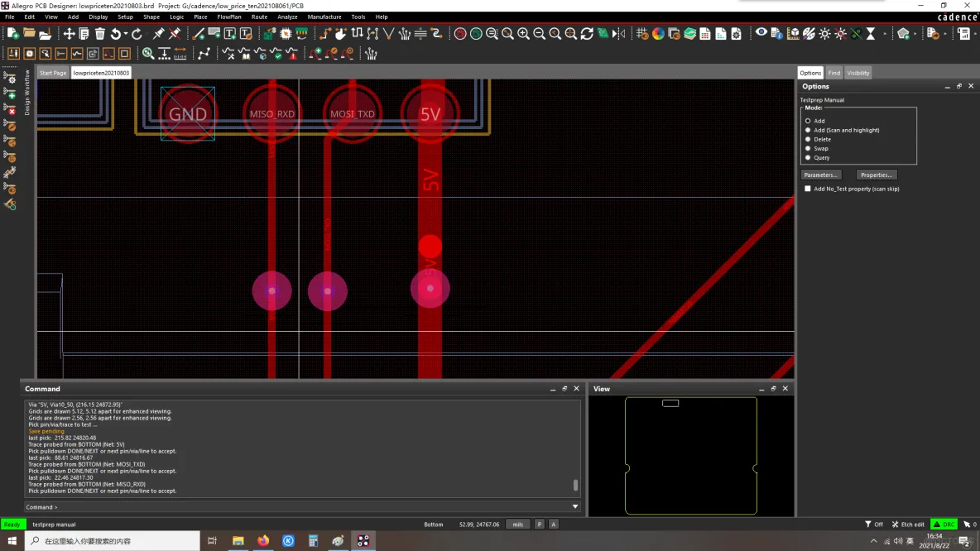Click the Etch edit mode status entry
The height and width of the screenshot is (551, 980).
908,525
